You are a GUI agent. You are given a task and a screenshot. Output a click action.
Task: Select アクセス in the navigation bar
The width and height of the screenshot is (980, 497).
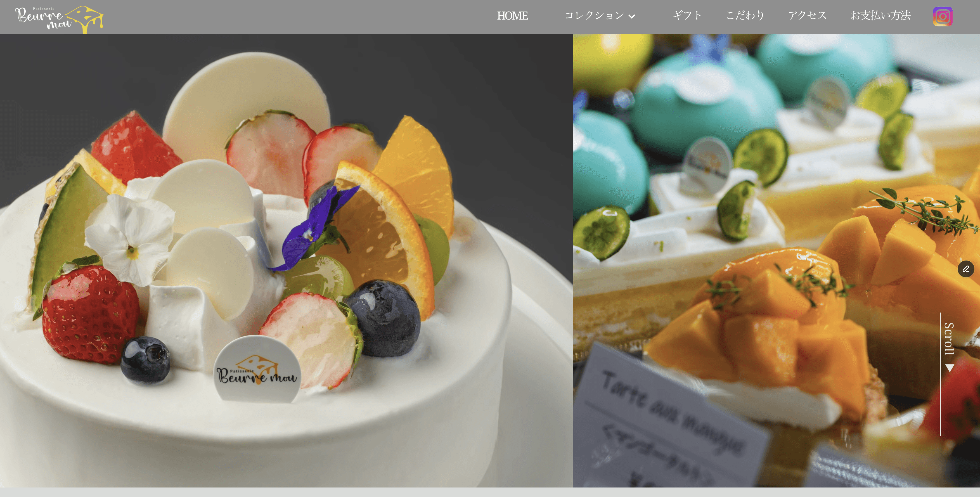click(x=807, y=16)
